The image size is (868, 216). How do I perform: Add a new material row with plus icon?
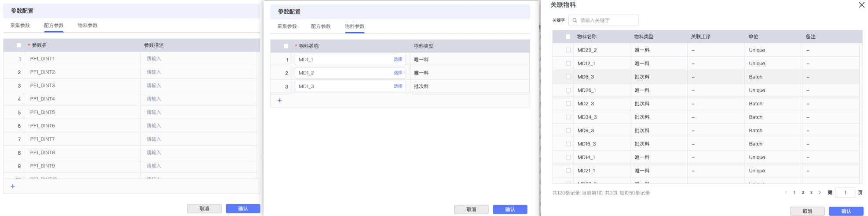[279, 101]
